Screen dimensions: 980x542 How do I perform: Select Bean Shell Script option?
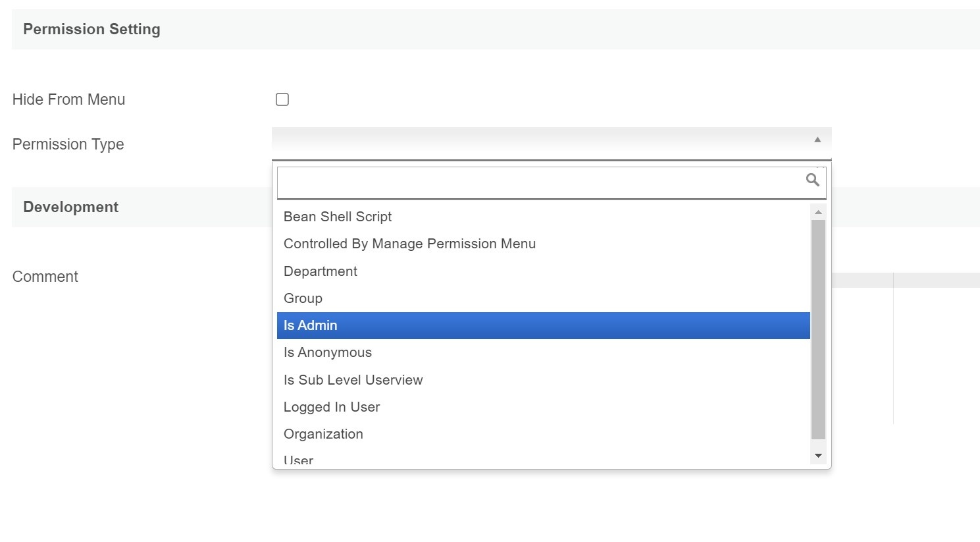click(338, 217)
